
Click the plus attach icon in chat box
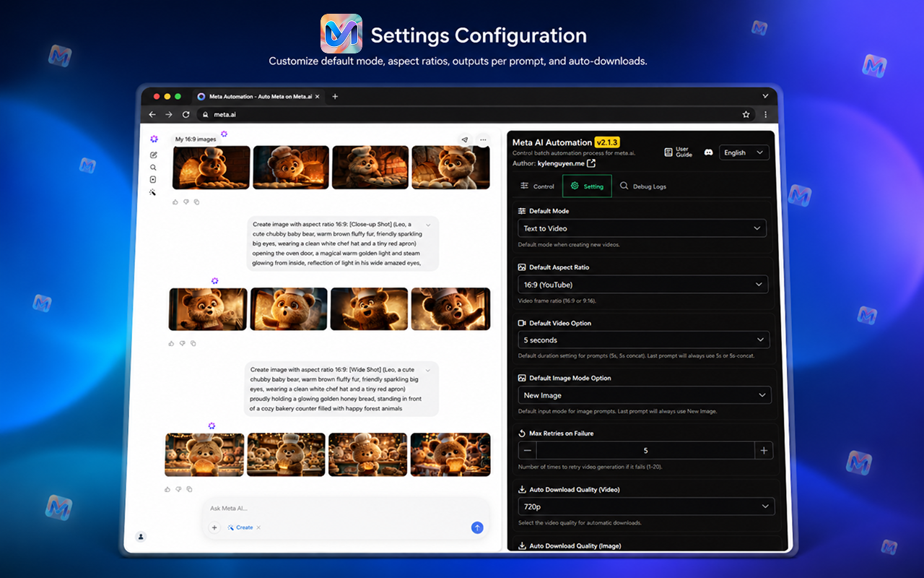pos(214,527)
